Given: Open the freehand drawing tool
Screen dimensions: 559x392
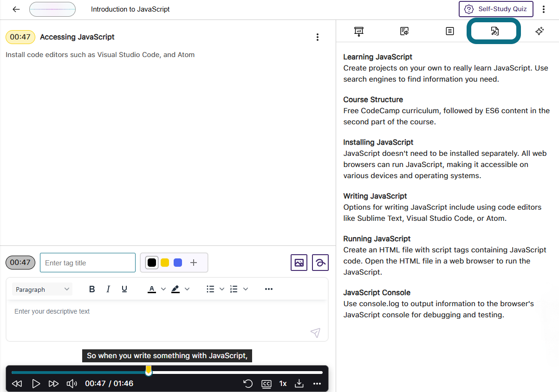Looking at the screenshot, I should click(320, 263).
